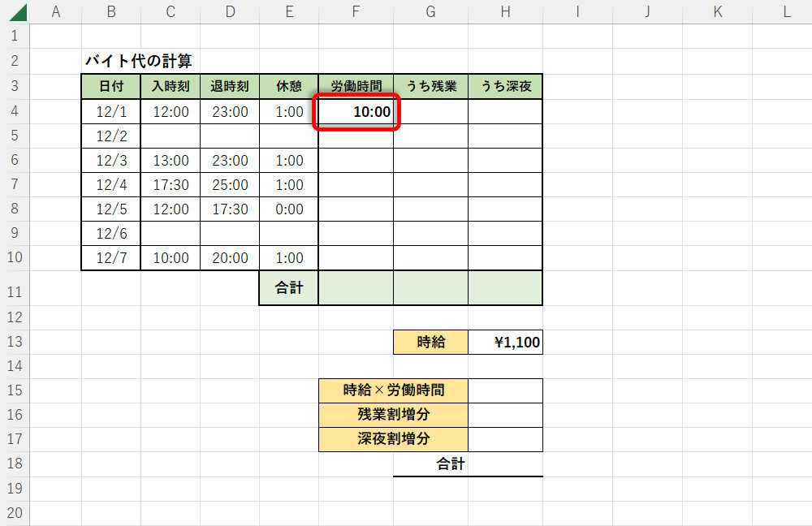Select the 12/5 break cell 0:00
812x526 pixels.
(289, 209)
